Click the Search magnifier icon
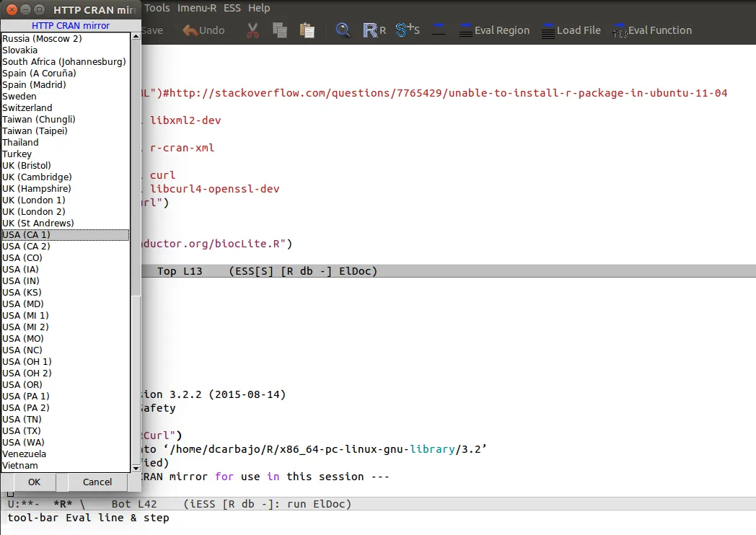The image size is (756, 535). 343,30
